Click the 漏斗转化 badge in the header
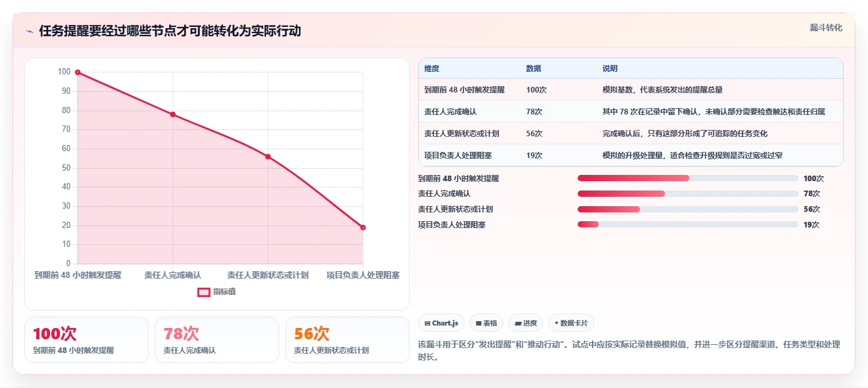The width and height of the screenshot is (868, 388). 826,28
